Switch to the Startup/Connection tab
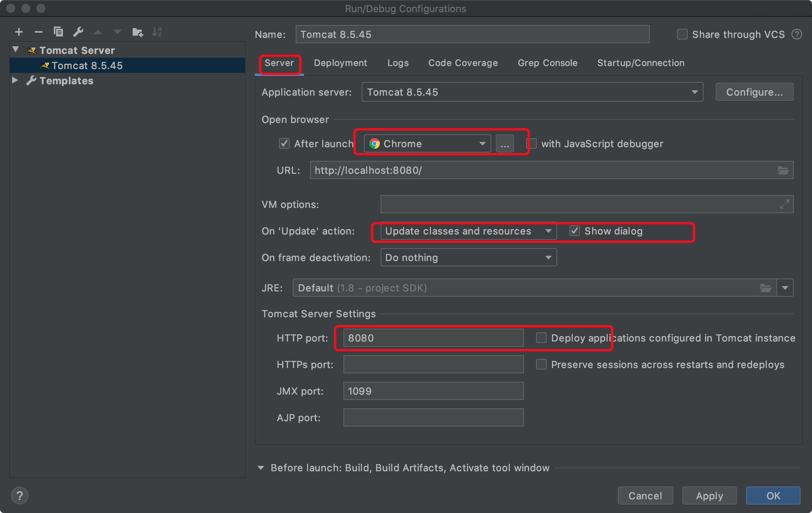 641,63
